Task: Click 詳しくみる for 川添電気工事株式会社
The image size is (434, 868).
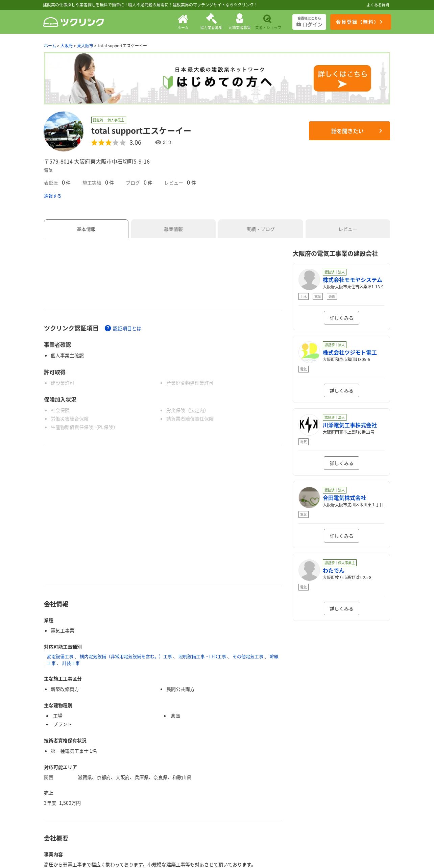Action: pos(341,463)
